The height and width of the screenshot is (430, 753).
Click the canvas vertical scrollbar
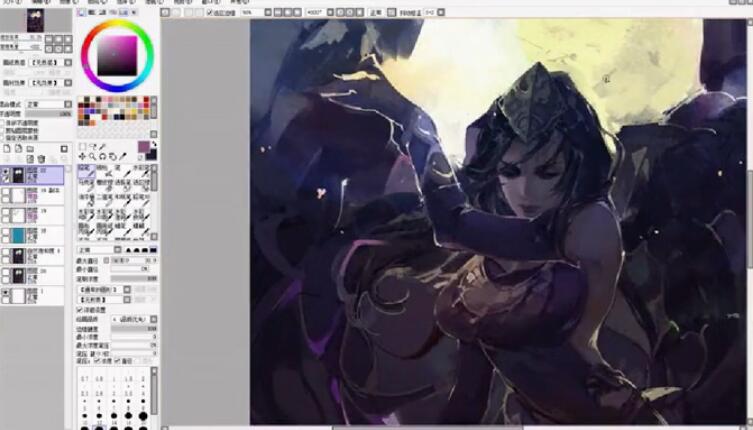click(x=749, y=219)
